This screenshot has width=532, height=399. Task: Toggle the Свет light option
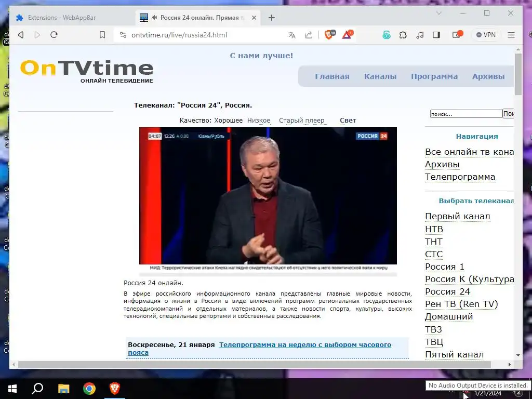pyautogui.click(x=348, y=121)
